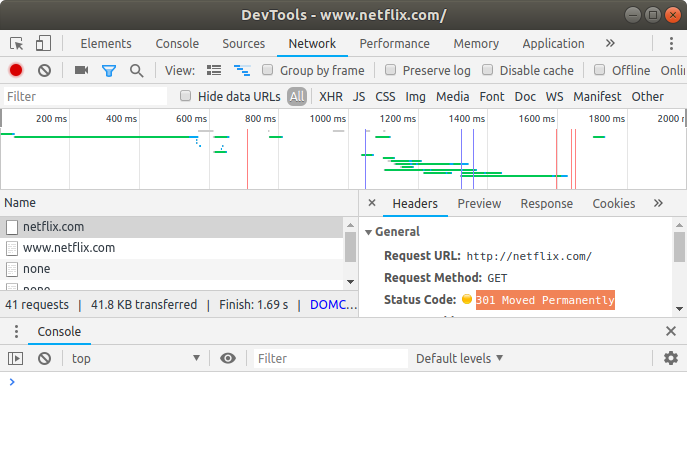Filter requests by JS
The width and height of the screenshot is (687, 473).
(359, 96)
